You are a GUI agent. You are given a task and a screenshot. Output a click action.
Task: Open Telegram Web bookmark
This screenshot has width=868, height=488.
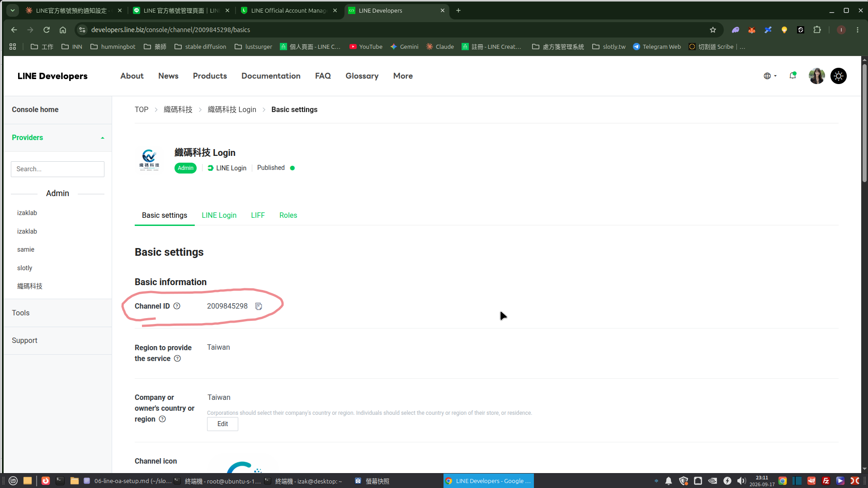[x=657, y=47]
